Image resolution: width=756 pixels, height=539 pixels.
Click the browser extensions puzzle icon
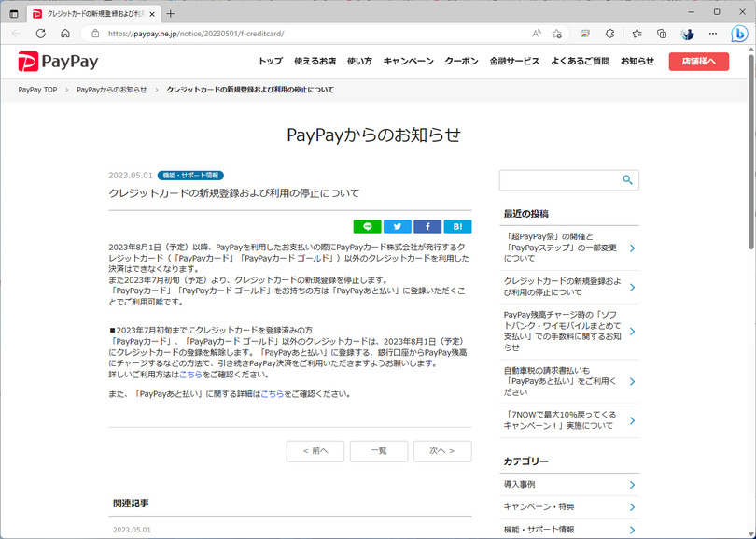point(609,34)
